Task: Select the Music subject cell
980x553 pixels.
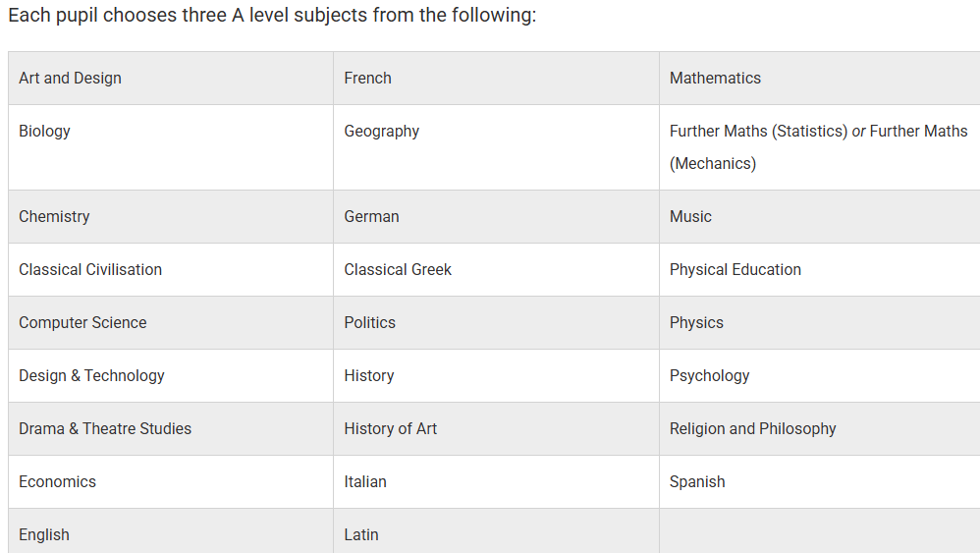Action: [x=690, y=217]
